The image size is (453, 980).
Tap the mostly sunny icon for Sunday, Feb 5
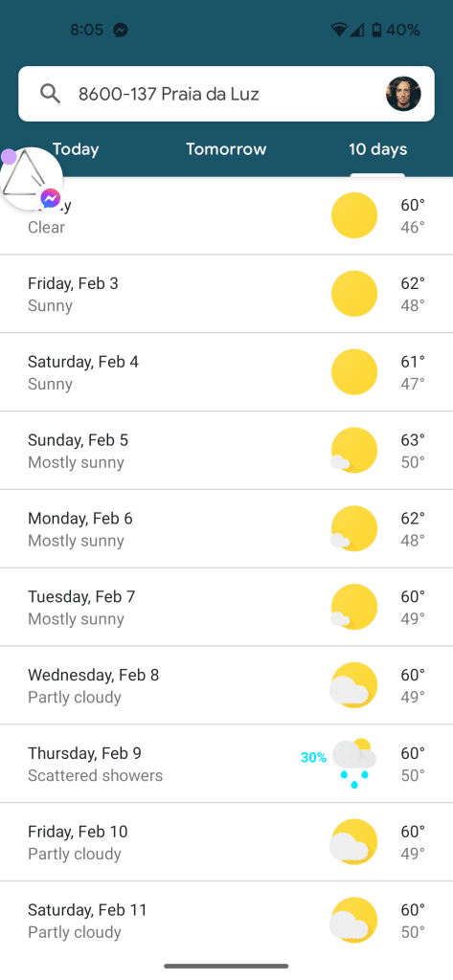click(x=354, y=451)
